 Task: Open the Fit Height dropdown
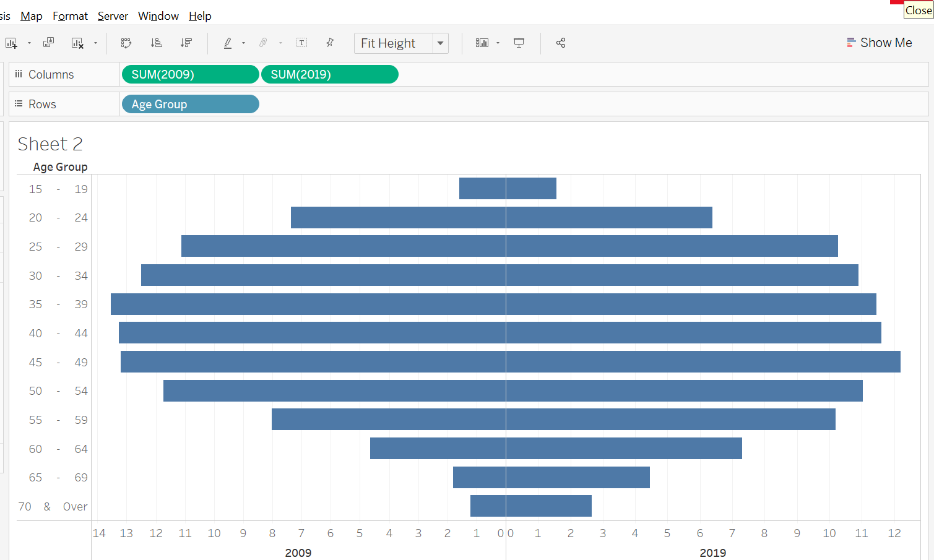(440, 43)
